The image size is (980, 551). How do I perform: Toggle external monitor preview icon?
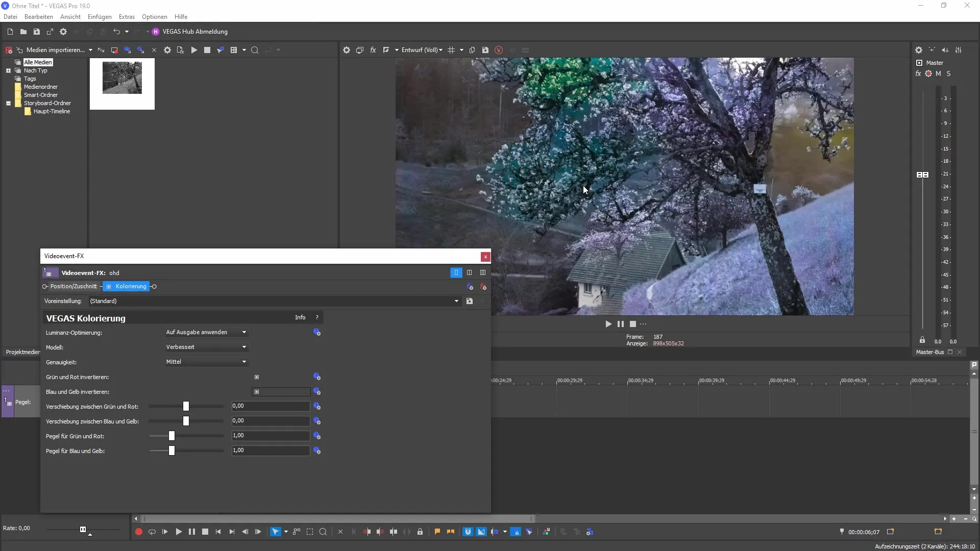tap(360, 50)
